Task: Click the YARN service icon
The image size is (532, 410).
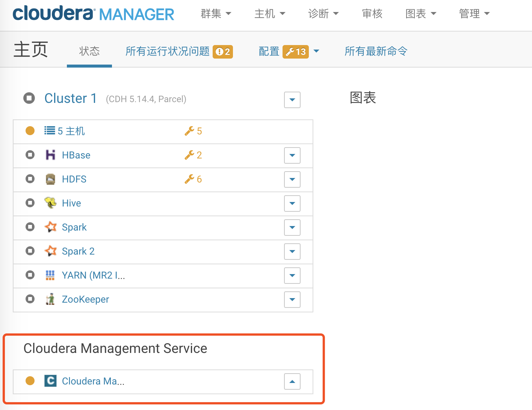Action: (50, 275)
